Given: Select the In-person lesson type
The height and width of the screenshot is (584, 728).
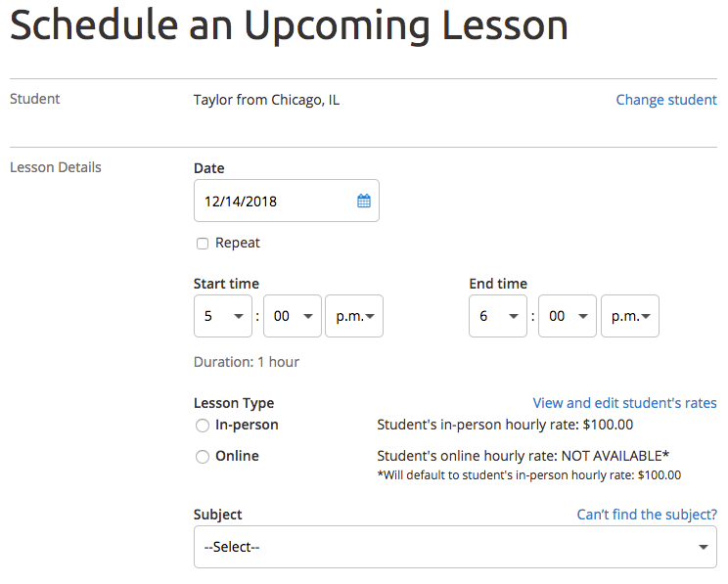Looking at the screenshot, I should [x=203, y=426].
